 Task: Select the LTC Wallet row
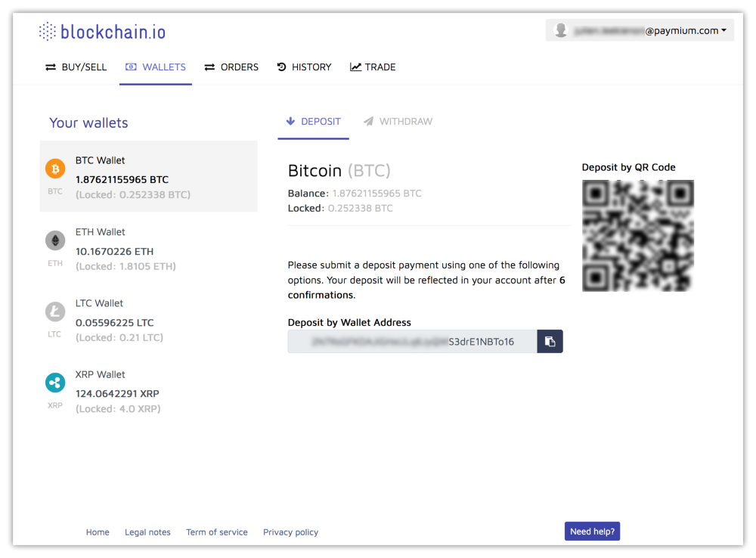click(x=148, y=320)
